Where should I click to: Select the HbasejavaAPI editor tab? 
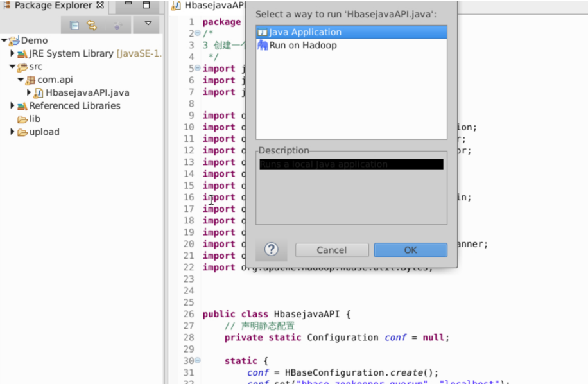click(205, 5)
